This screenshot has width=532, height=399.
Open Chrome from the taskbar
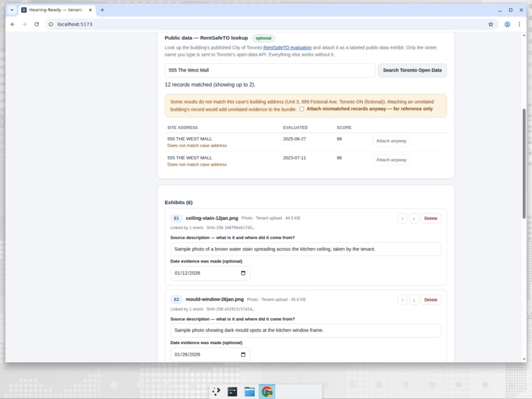pyautogui.click(x=267, y=391)
